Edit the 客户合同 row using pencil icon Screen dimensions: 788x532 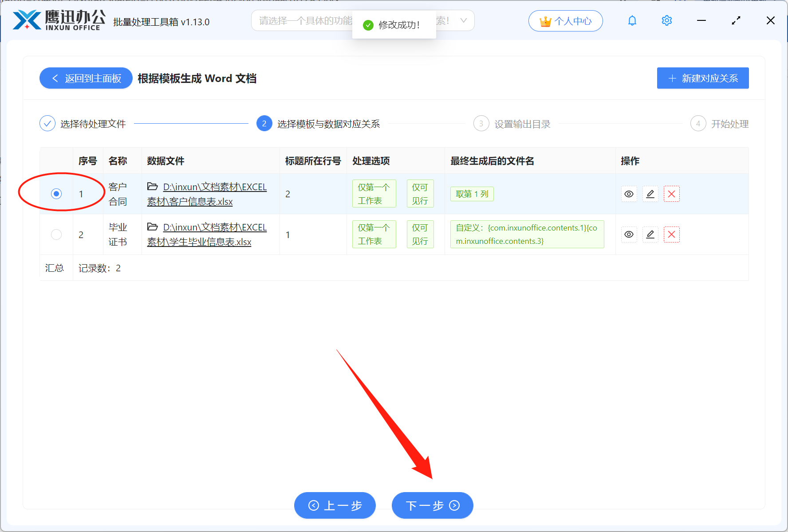650,194
